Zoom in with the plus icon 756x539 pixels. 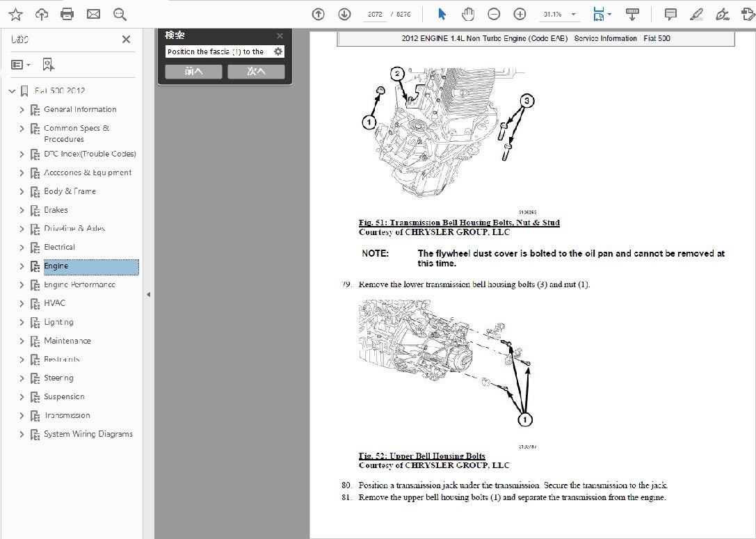pyautogui.click(x=520, y=14)
